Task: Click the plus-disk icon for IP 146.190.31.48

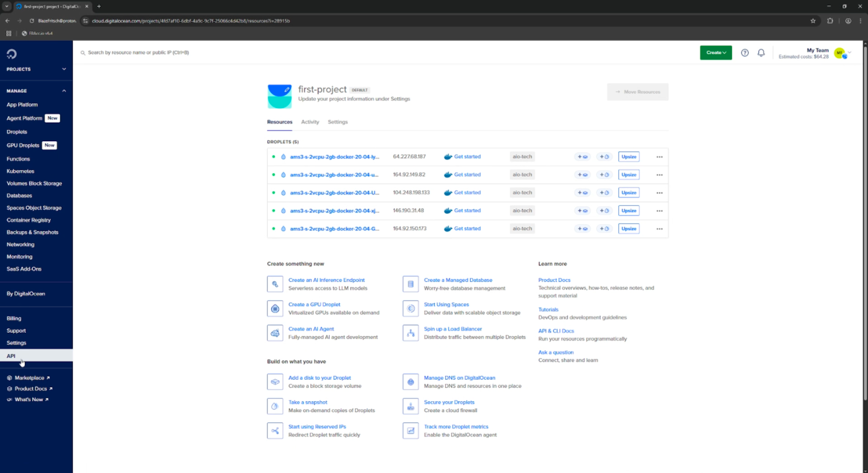Action: 583,211
